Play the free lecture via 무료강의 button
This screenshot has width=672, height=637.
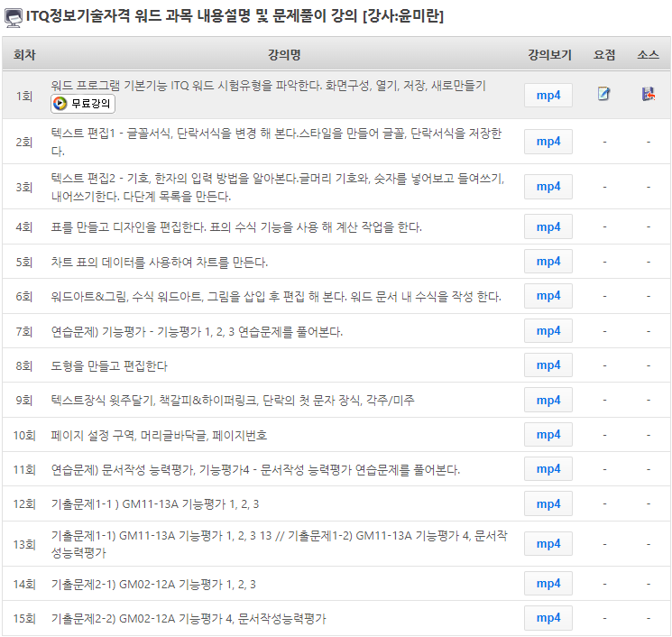tap(83, 104)
